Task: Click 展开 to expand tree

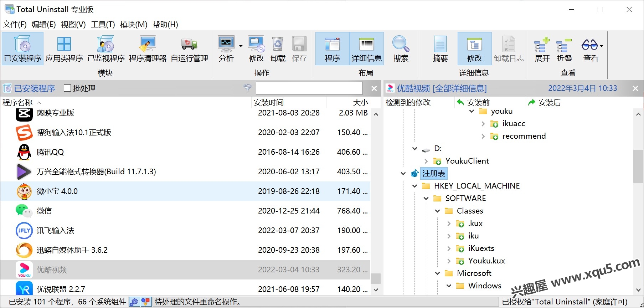Action: point(542,49)
